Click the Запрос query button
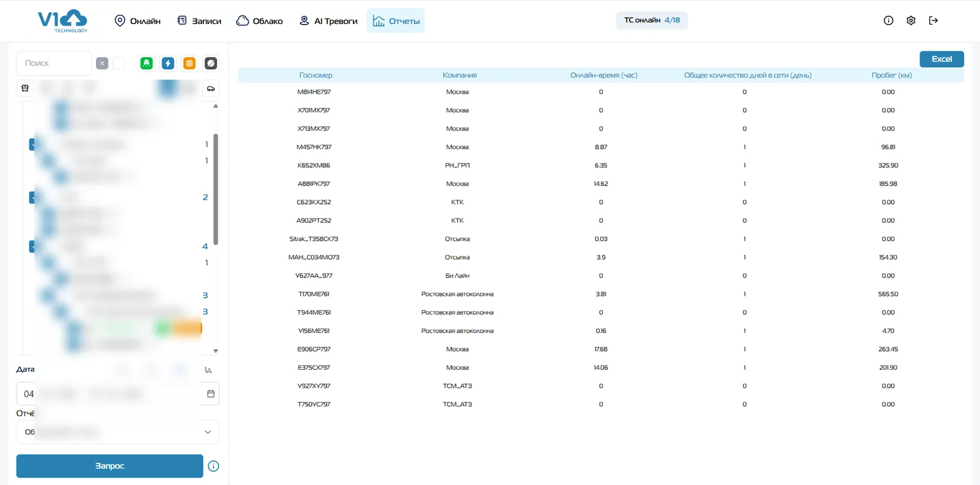 pos(110,466)
